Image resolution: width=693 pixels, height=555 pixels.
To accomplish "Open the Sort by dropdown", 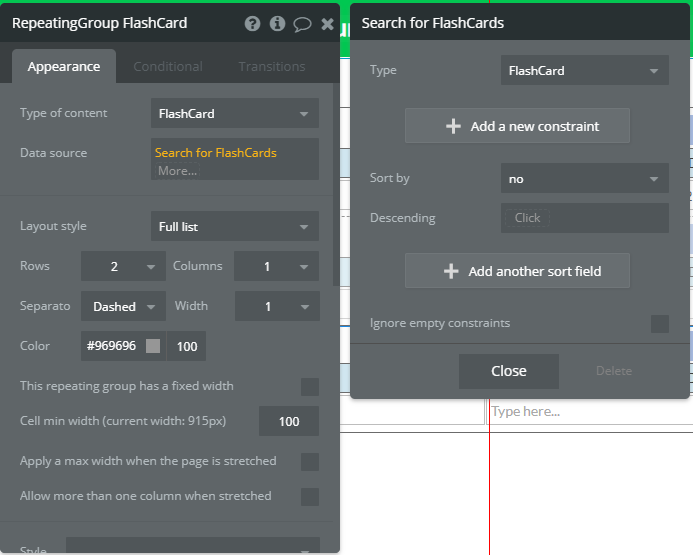I will [584, 179].
